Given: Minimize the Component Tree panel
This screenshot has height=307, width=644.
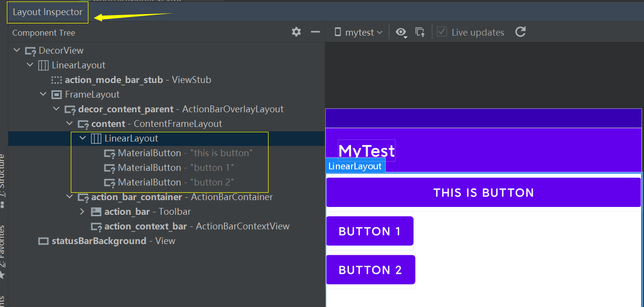Looking at the screenshot, I should pyautogui.click(x=315, y=32).
